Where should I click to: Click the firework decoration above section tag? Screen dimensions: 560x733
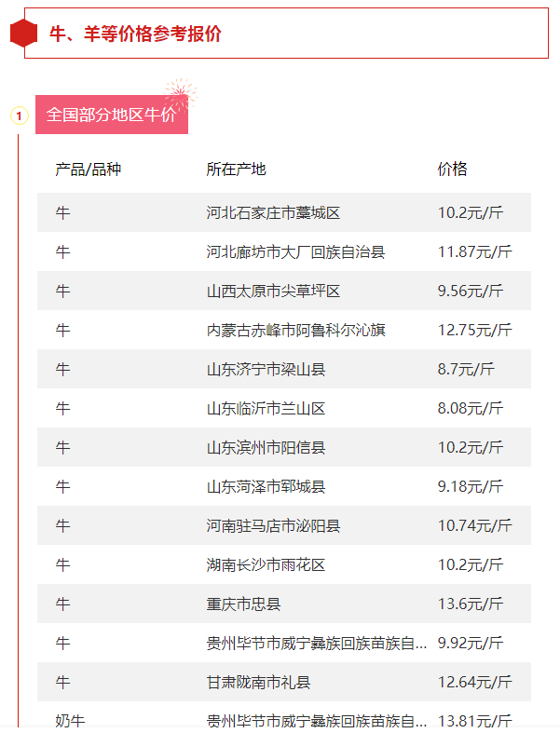click(x=180, y=92)
